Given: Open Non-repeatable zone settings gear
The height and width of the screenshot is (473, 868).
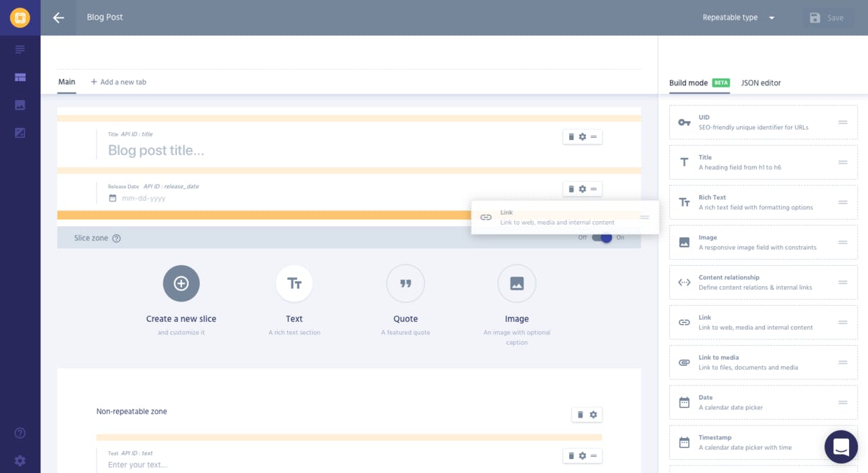Looking at the screenshot, I should coord(594,415).
